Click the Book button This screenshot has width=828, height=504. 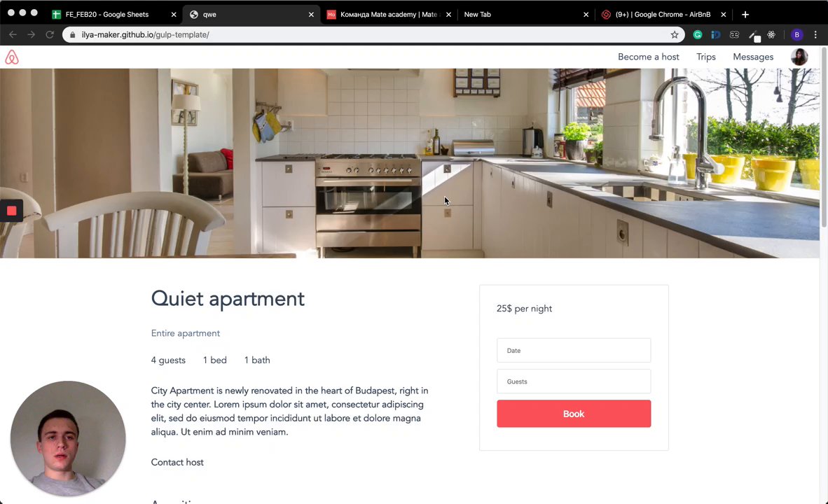tap(574, 414)
